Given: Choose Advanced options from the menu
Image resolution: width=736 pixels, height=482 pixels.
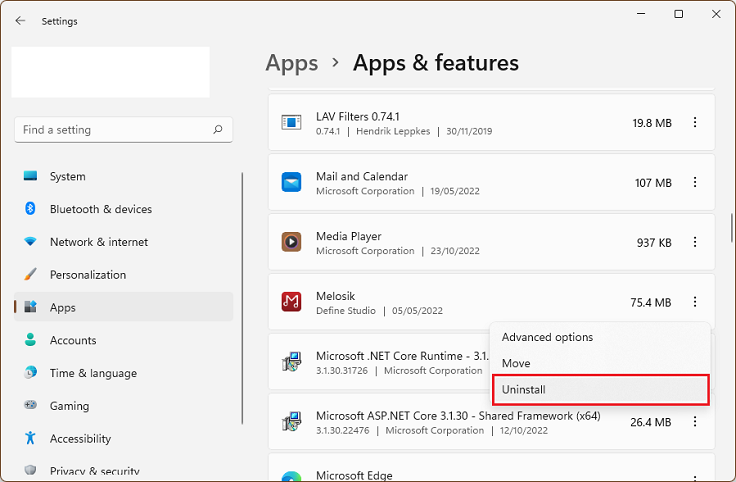Looking at the screenshot, I should tap(600, 337).
